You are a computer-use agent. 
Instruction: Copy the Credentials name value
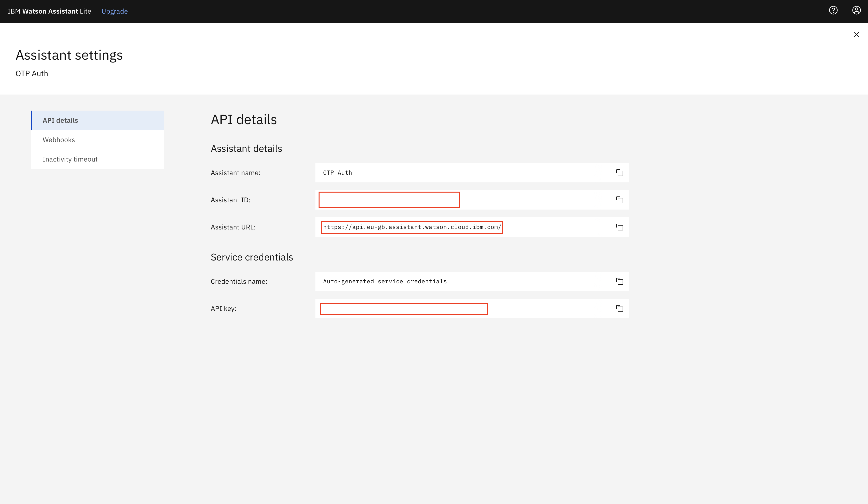pos(619,281)
